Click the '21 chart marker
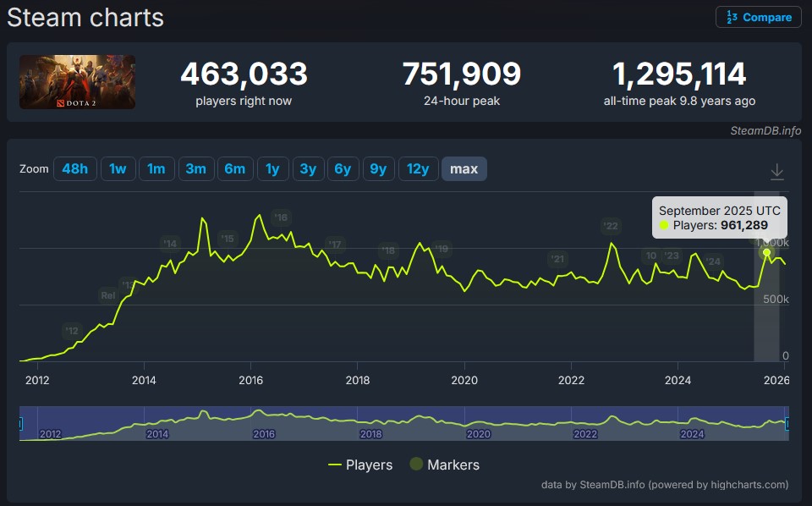 (557, 259)
